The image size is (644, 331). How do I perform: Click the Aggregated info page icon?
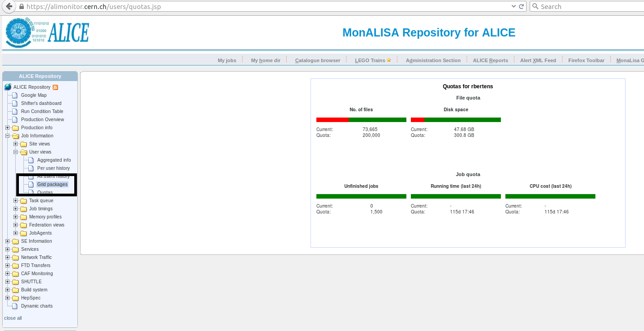tap(31, 160)
